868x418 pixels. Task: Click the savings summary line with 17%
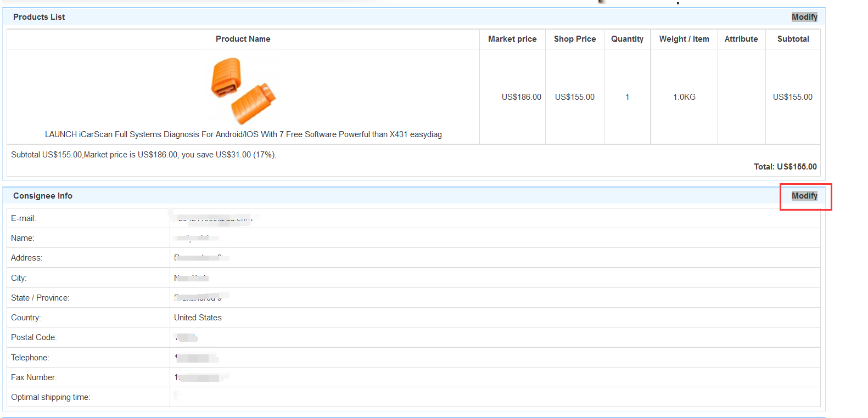point(144,155)
